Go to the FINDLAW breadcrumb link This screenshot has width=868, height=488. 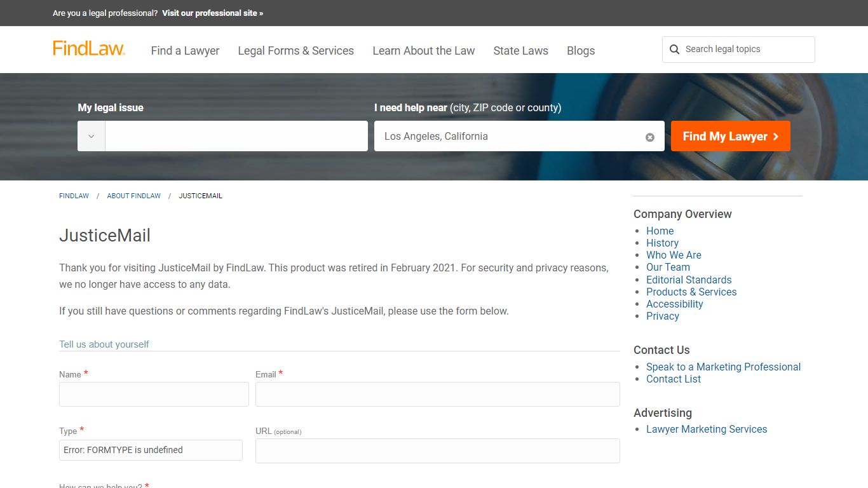coord(74,196)
